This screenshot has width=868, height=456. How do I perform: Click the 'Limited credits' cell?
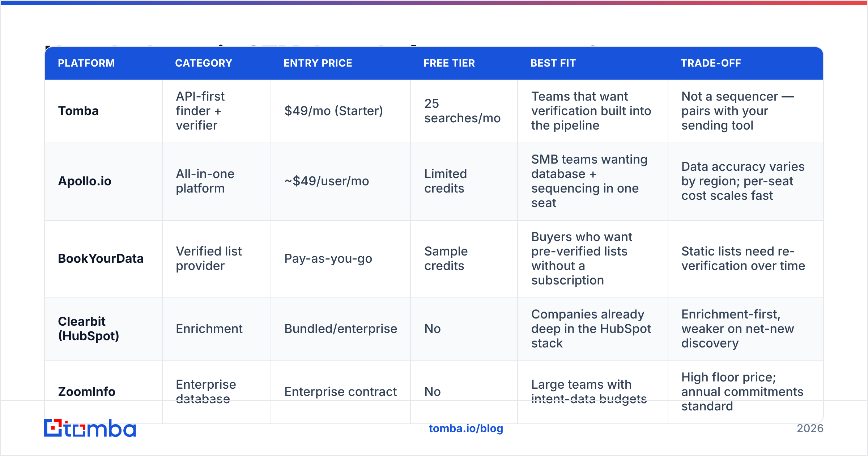tap(464, 181)
